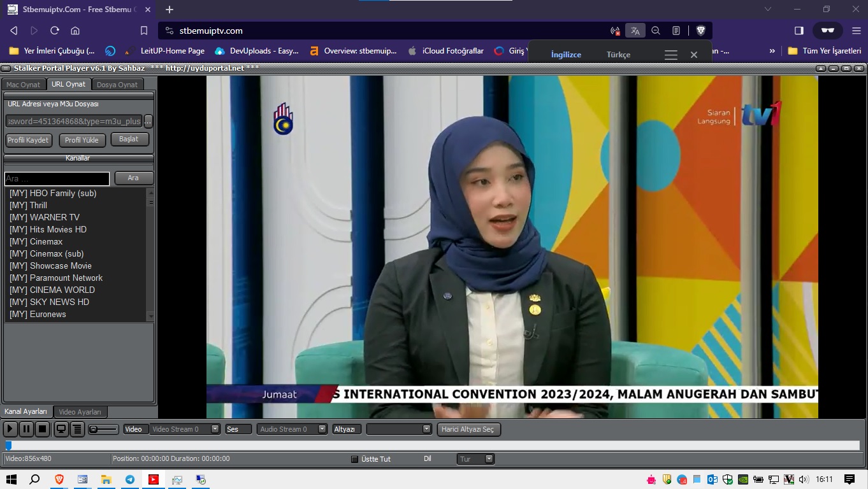868x489 pixels.
Task: Pause the video stream
Action: click(26, 429)
